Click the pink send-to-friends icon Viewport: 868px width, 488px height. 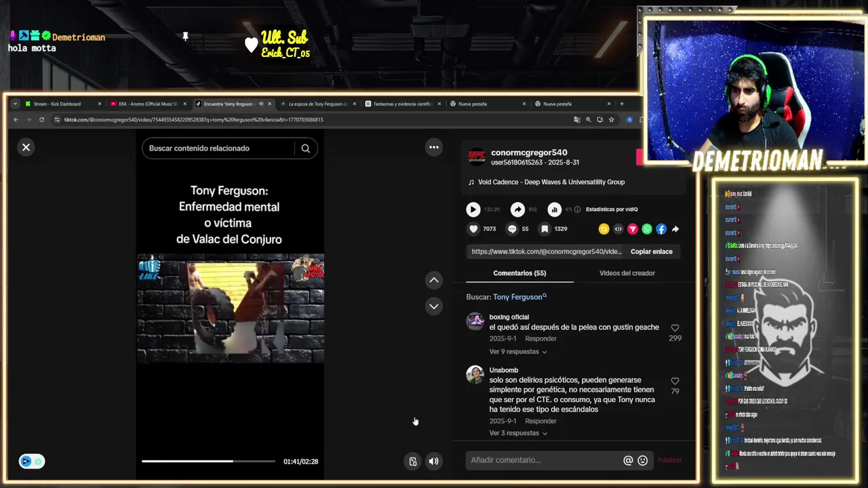[x=633, y=229]
